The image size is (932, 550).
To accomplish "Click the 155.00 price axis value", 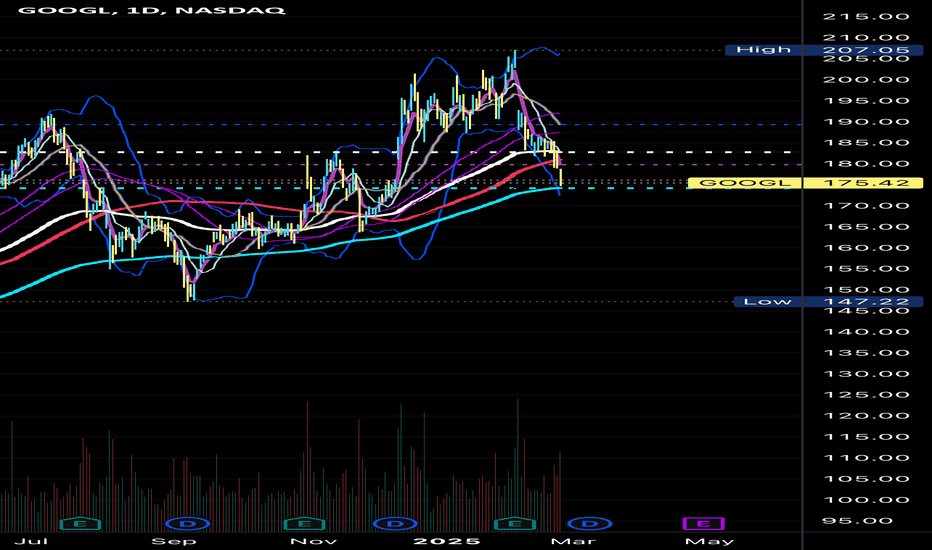I will [x=866, y=269].
